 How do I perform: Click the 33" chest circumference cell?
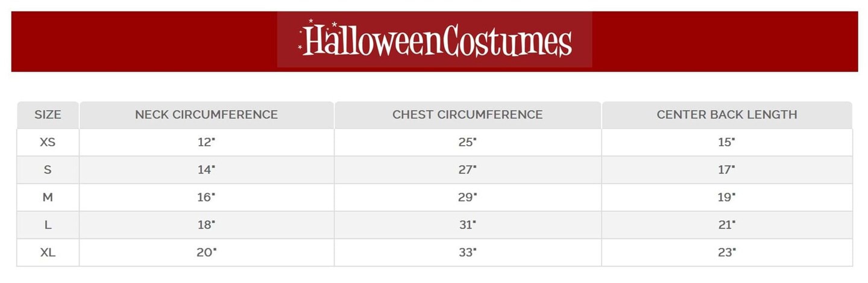tap(467, 253)
